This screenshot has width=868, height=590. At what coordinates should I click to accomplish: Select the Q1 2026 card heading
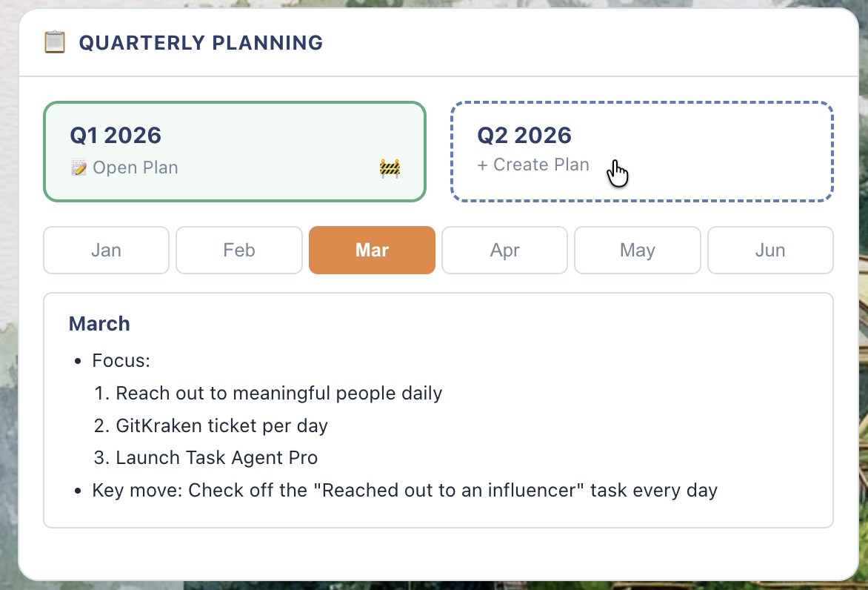click(x=116, y=136)
